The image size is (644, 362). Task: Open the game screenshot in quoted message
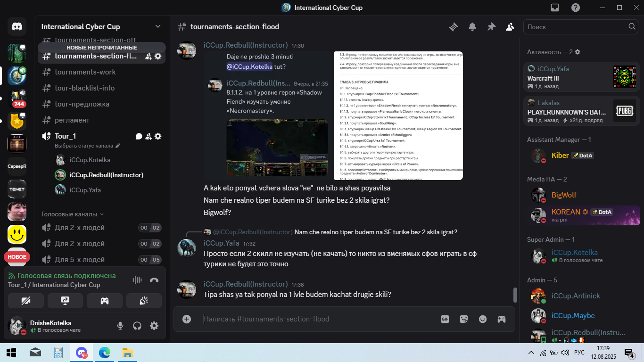[x=277, y=147]
